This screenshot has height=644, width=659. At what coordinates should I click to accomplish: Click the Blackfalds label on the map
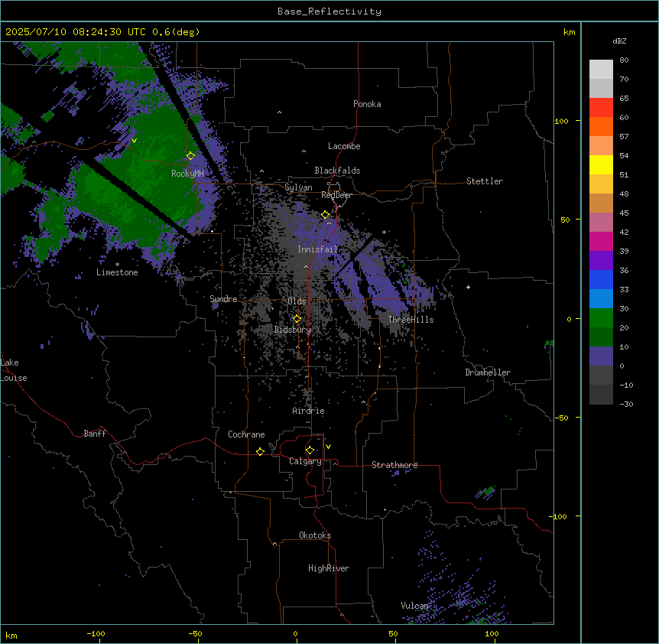[x=337, y=171]
